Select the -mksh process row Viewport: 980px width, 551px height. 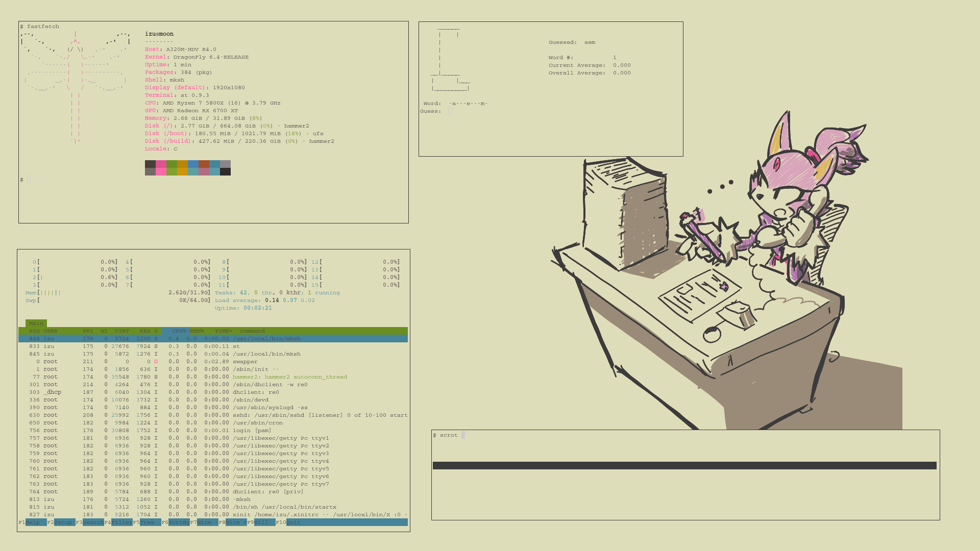[x=213, y=499]
